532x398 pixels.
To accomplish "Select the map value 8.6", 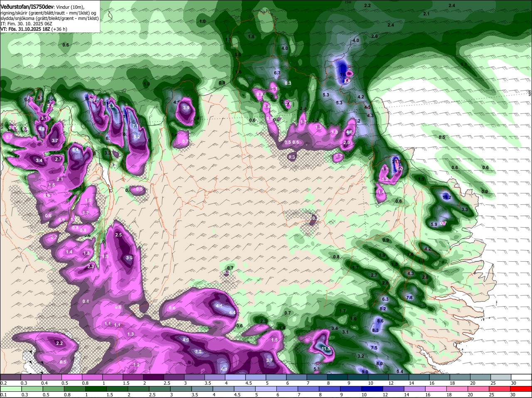I will tap(380, 321).
